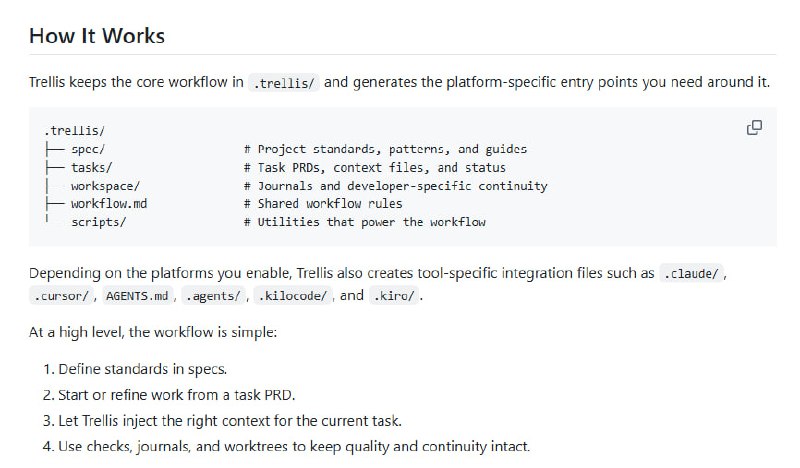Click the scripts/ entry in the code block
The height and width of the screenshot is (468, 800).
click(98, 222)
